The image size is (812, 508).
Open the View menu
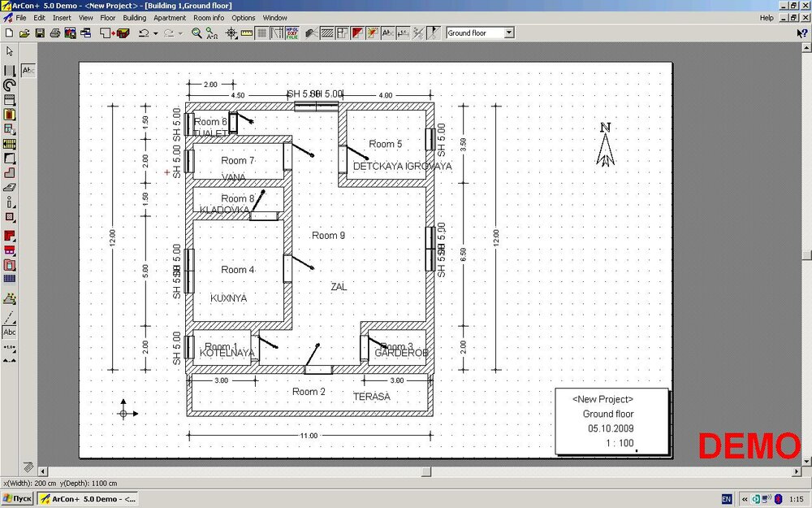point(85,18)
